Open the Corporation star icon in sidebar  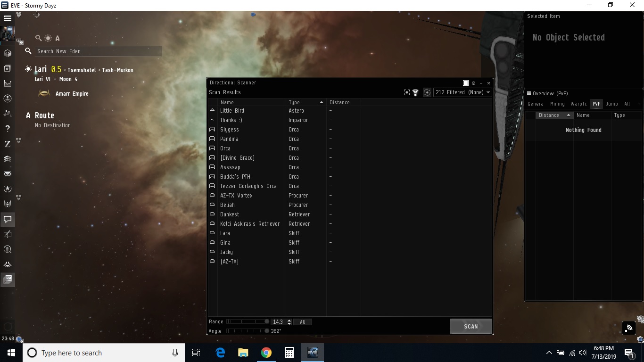(x=8, y=189)
